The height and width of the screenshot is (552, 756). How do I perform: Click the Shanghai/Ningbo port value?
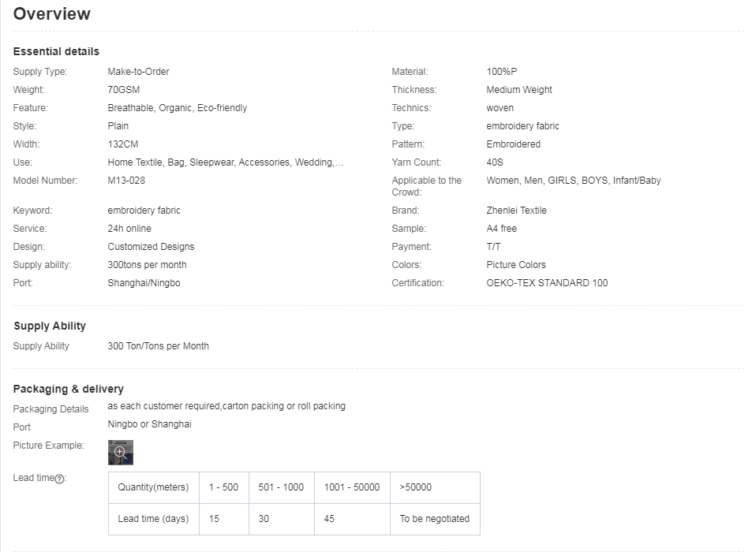pyautogui.click(x=144, y=283)
